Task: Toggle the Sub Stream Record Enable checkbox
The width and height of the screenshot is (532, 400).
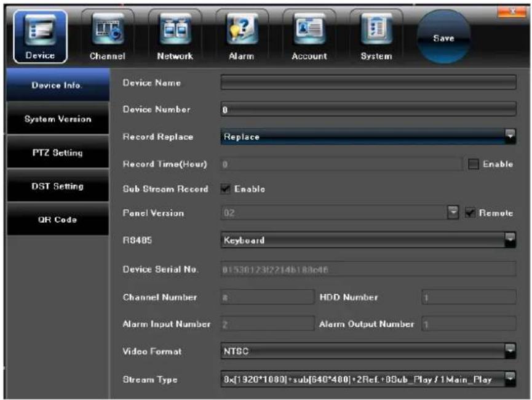Action: 226,189
